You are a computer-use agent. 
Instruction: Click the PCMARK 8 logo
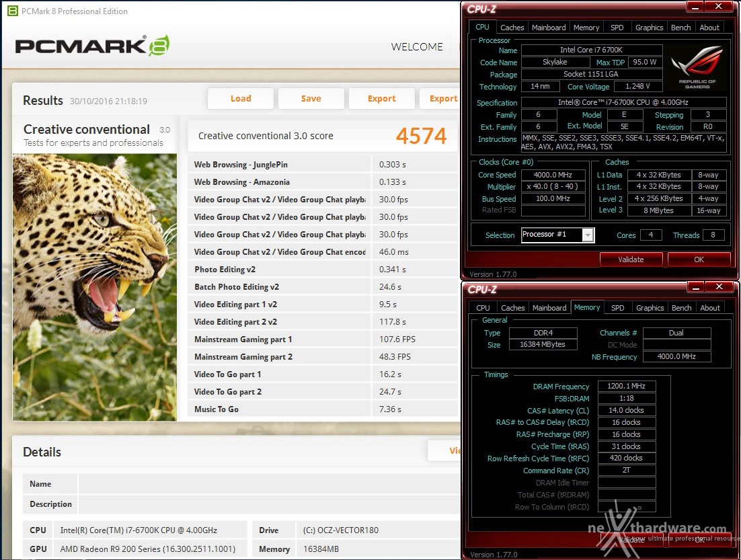pos(93,46)
